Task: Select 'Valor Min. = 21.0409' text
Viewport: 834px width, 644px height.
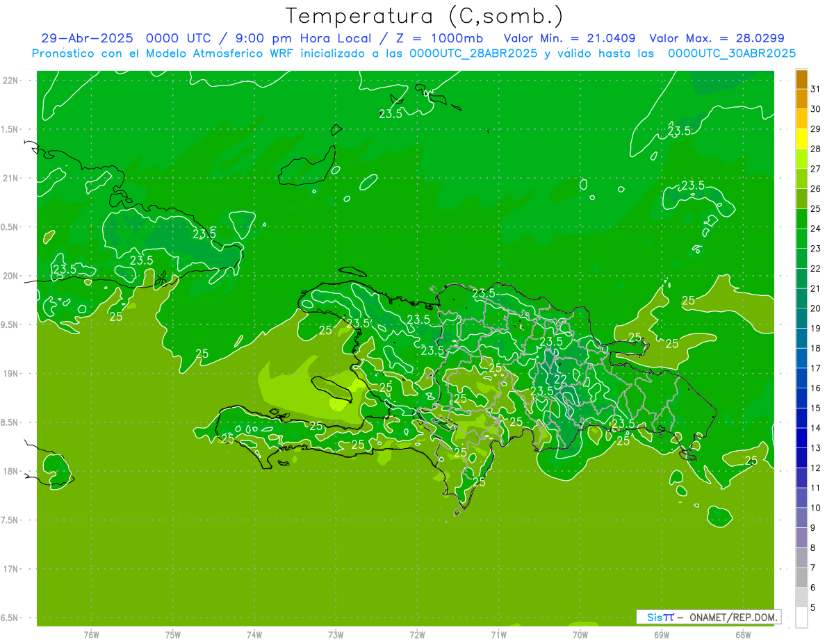Action: [x=569, y=39]
